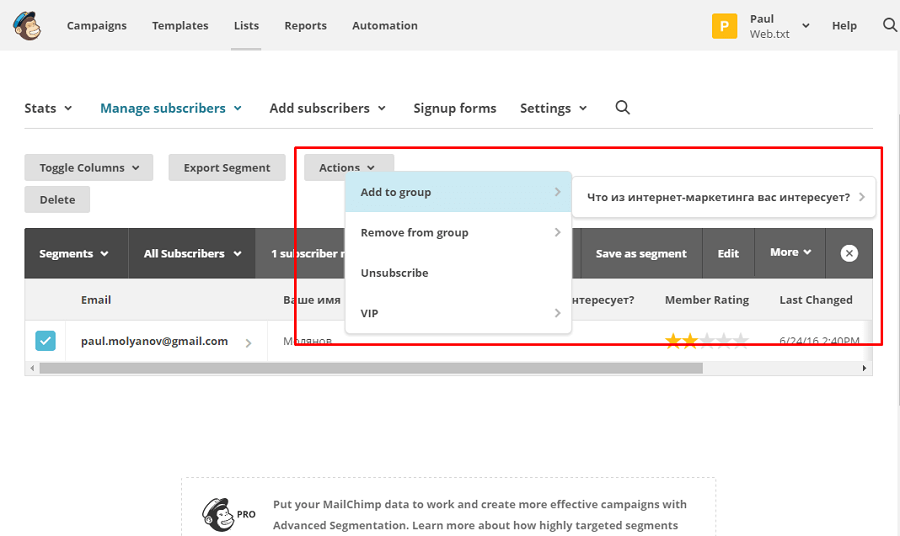Click the Export Segment button
The image size is (900, 536).
coord(227,168)
